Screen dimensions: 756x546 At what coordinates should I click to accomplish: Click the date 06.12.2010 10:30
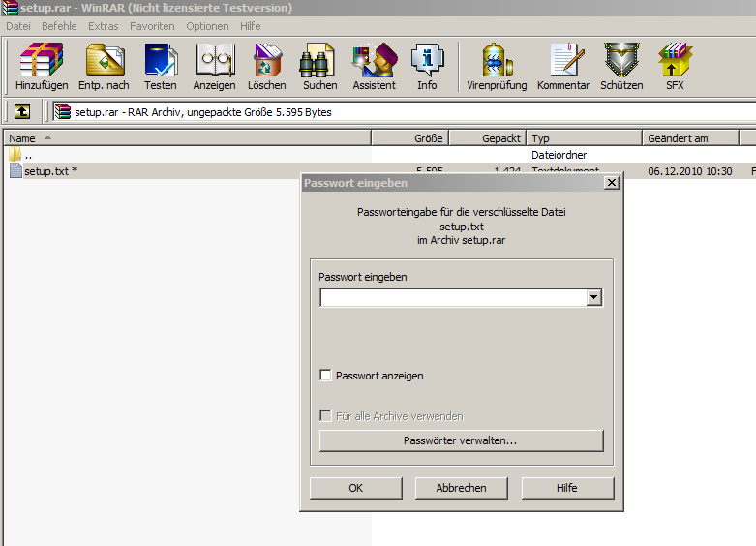click(x=690, y=171)
